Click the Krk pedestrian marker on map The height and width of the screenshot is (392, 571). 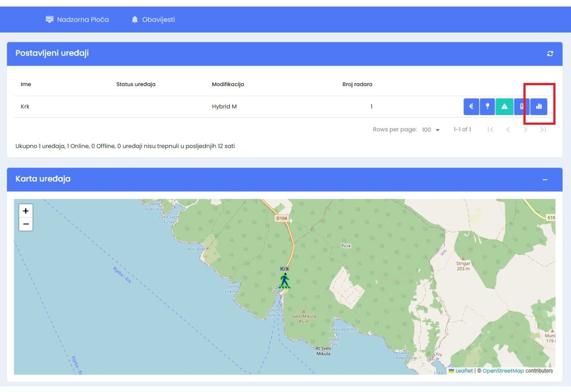tap(285, 281)
